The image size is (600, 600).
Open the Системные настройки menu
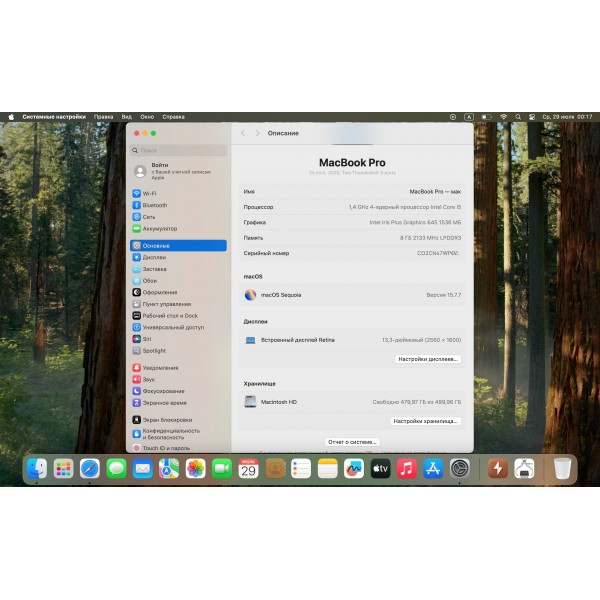click(54, 117)
